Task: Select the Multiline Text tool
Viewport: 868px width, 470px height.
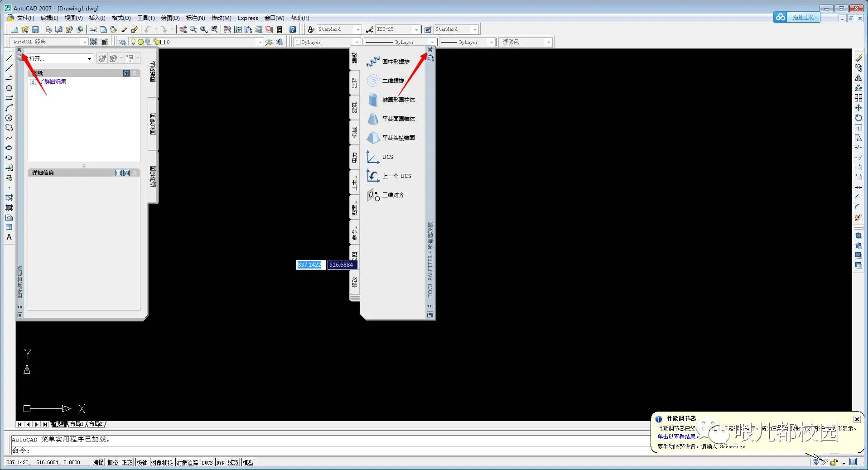Action: point(9,237)
